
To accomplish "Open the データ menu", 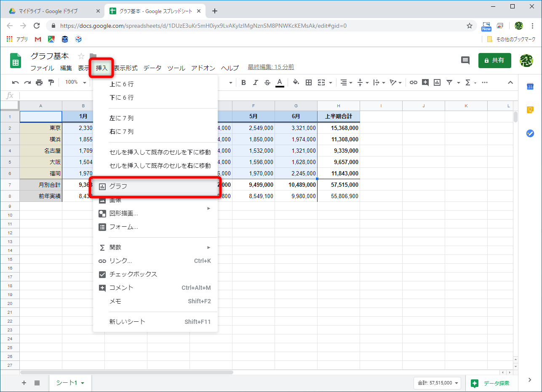I will click(152, 68).
